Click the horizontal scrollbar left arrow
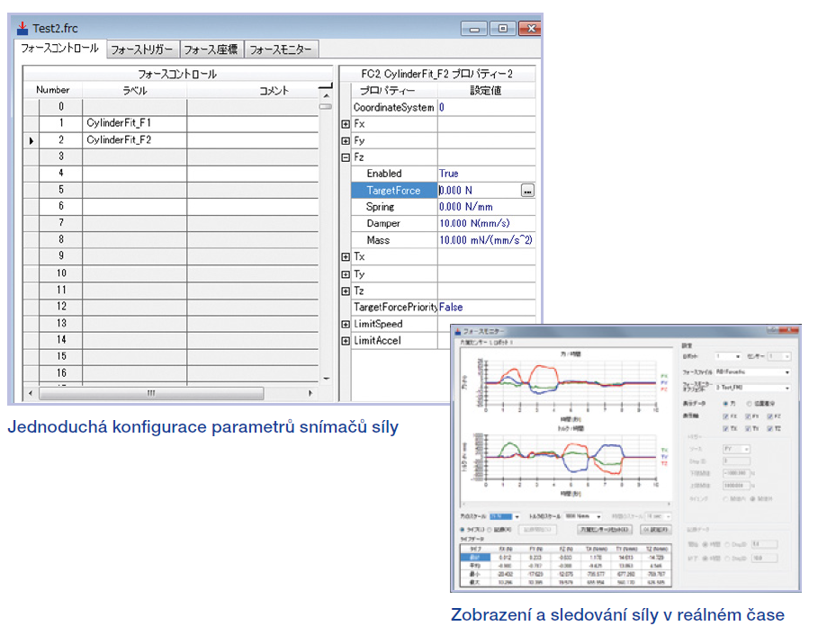The height and width of the screenshot is (644, 827). [31, 393]
